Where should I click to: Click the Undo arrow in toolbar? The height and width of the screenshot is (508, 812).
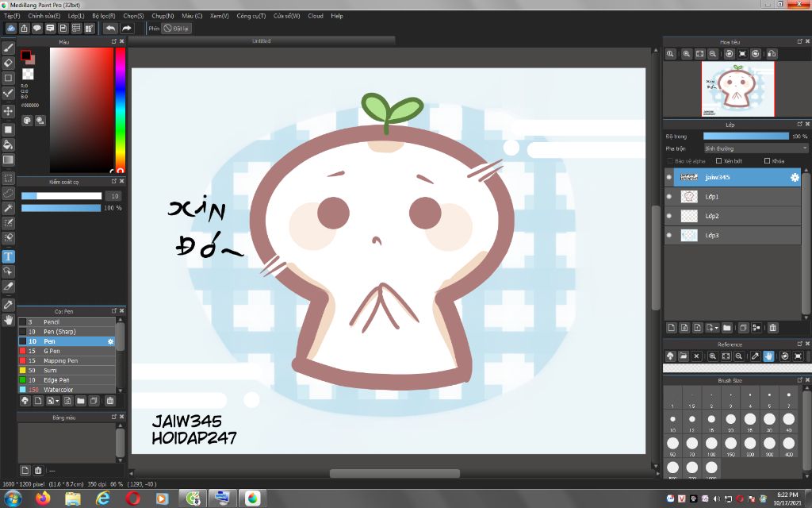click(110, 29)
